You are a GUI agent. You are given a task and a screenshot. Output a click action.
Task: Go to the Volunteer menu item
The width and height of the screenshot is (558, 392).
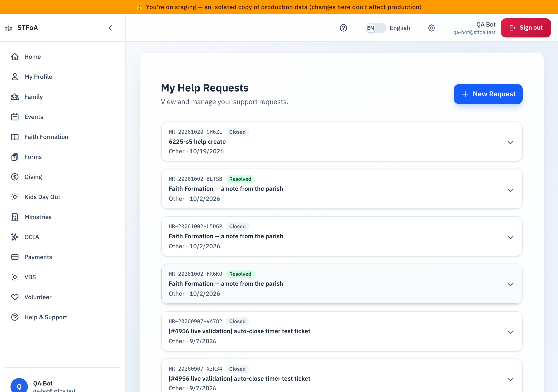point(63,297)
